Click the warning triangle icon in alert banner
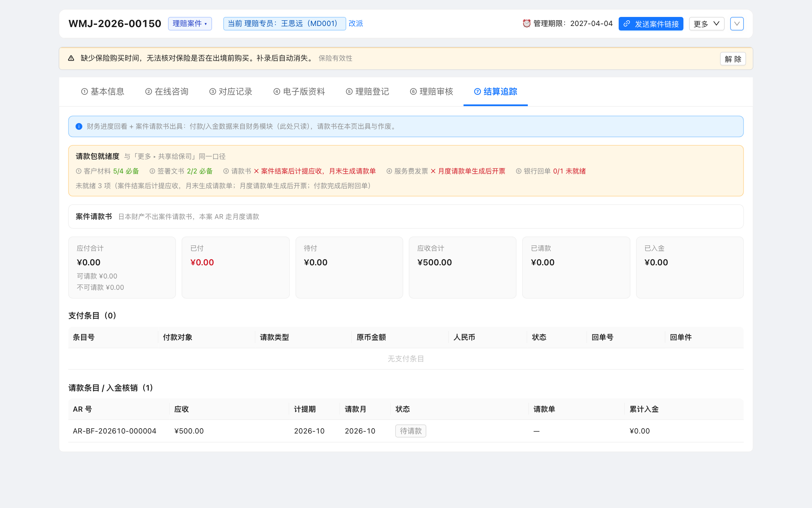812x508 pixels. (x=71, y=58)
